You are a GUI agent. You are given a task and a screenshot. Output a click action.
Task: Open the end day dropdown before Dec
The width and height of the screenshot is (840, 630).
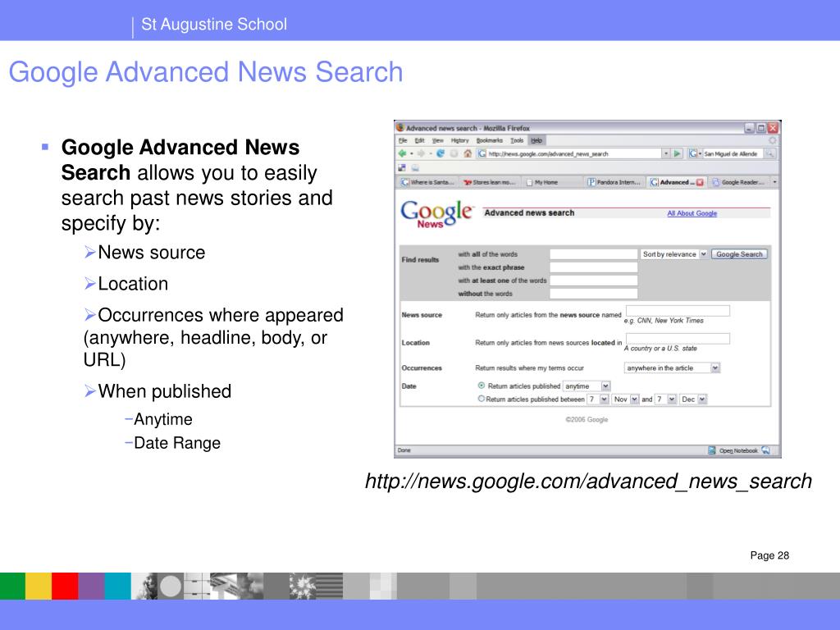click(x=665, y=399)
